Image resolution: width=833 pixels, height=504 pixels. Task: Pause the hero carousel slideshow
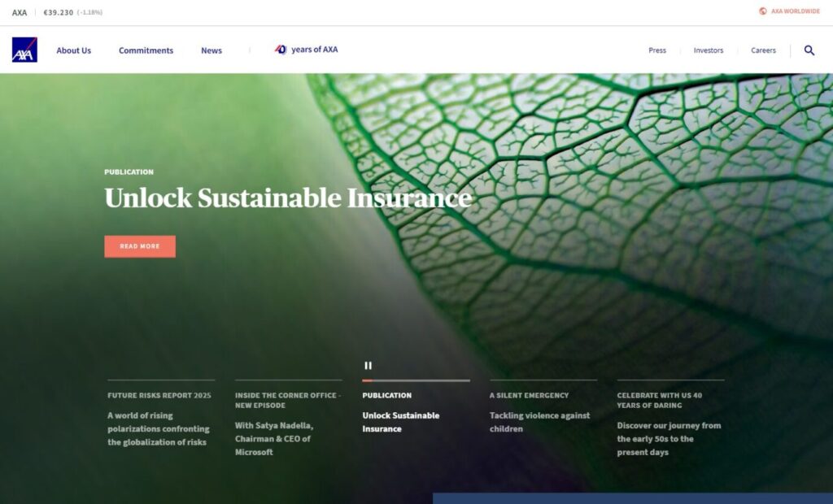(x=369, y=365)
